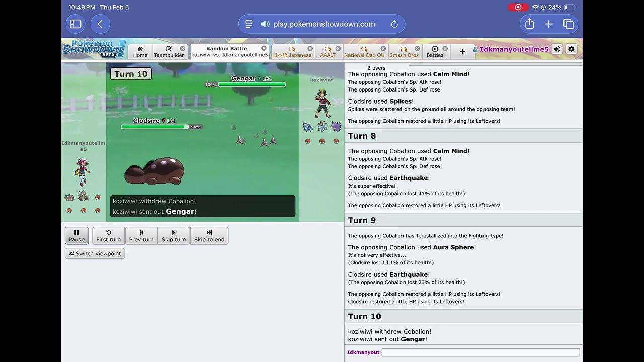Open a new Safari tab
This screenshot has width=644, height=362.
pyautogui.click(x=549, y=24)
